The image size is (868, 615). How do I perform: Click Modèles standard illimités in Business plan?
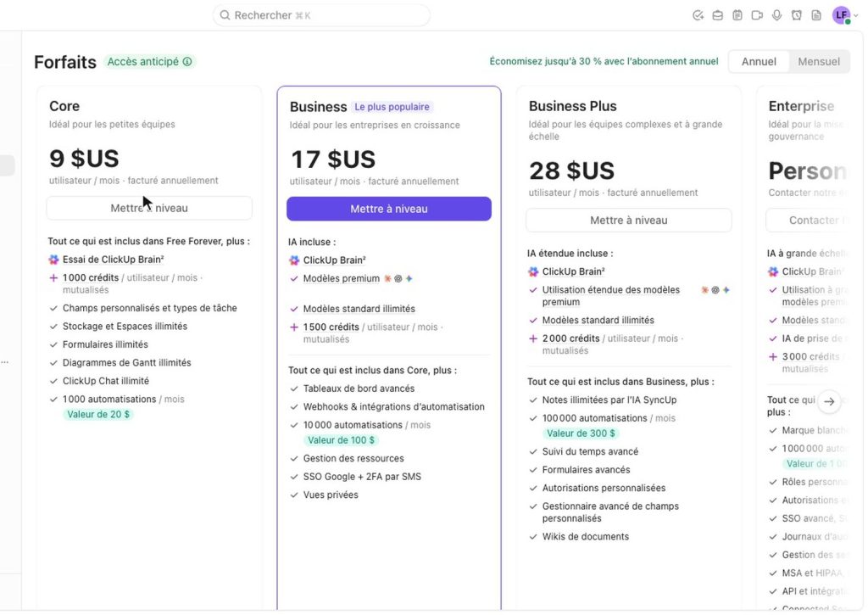[359, 309]
